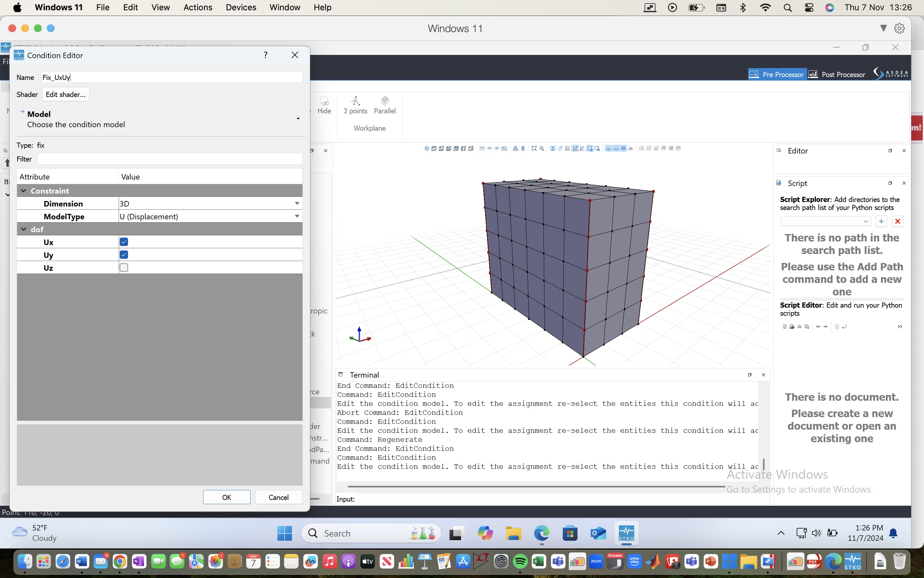Click the Hide tool in the ribbon

pyautogui.click(x=324, y=106)
